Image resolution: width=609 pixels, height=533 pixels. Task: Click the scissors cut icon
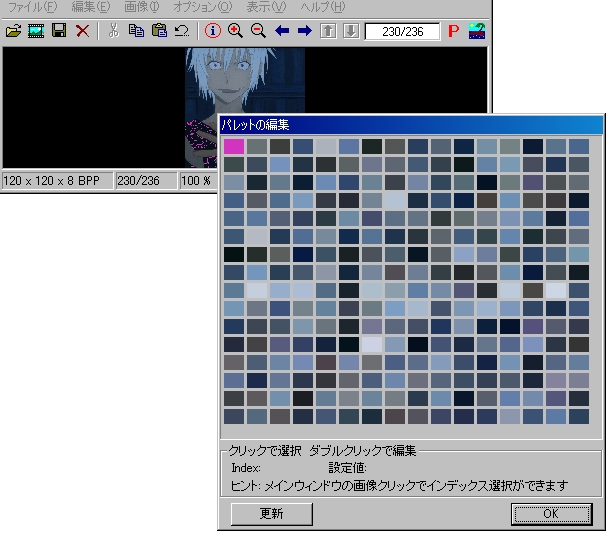point(113,31)
